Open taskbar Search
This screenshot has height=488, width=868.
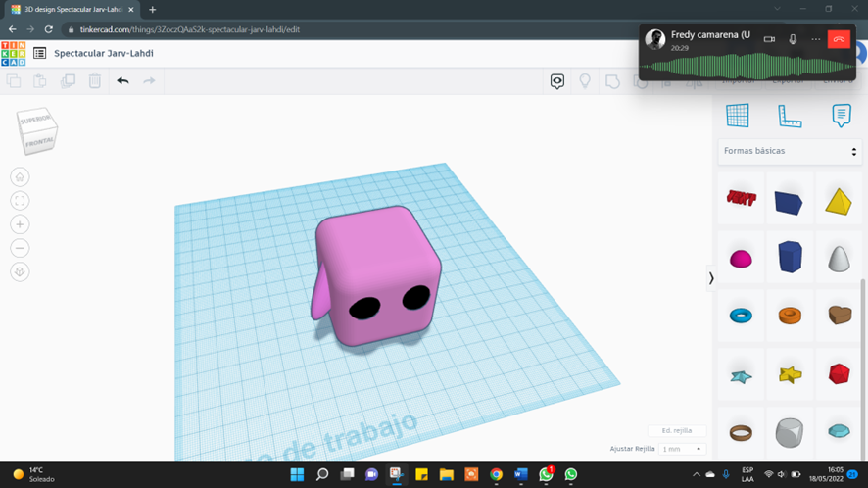[322, 474]
